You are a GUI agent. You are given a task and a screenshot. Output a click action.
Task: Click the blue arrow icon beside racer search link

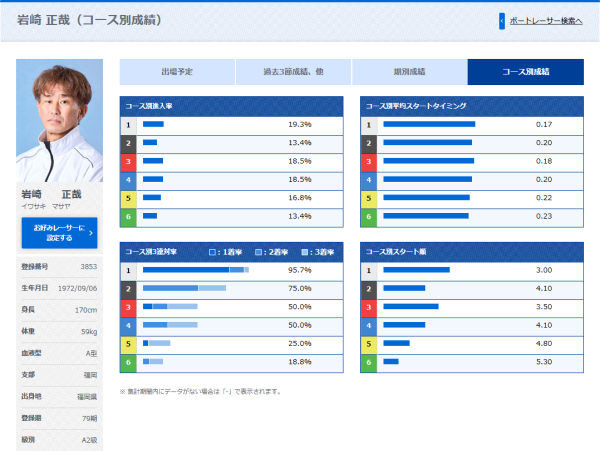(502, 21)
